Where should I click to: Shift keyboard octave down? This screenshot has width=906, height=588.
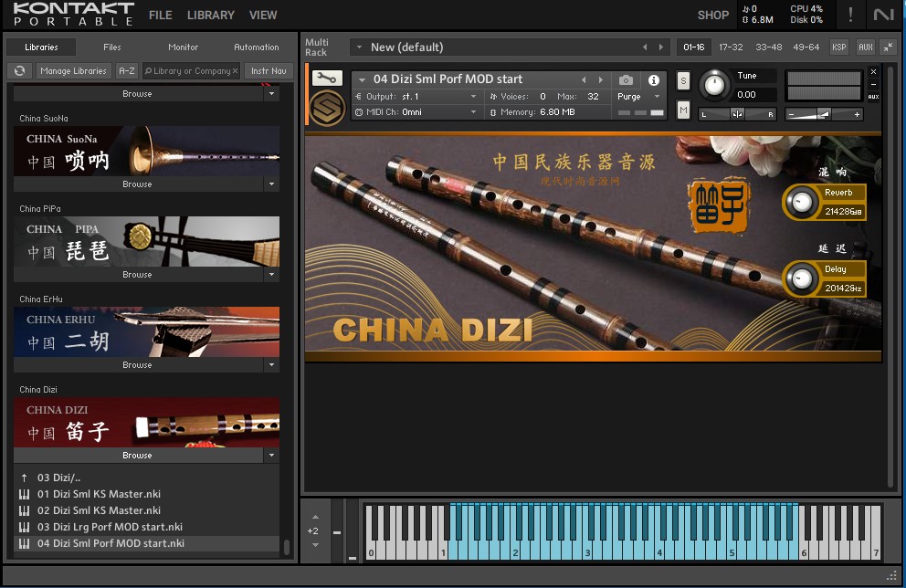click(x=315, y=545)
